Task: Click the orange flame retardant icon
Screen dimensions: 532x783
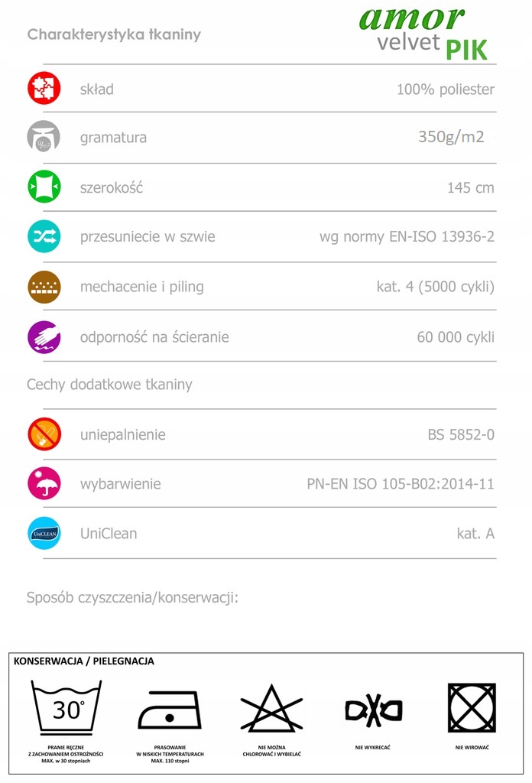Action: pos(44,434)
